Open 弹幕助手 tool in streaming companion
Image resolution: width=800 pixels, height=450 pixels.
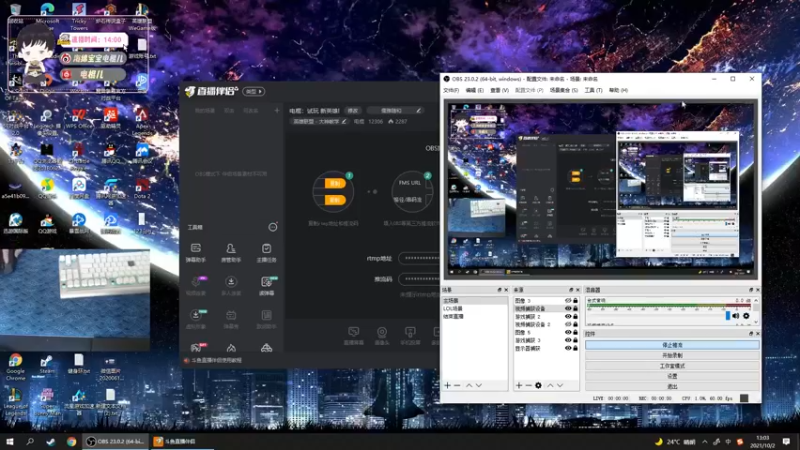click(196, 253)
